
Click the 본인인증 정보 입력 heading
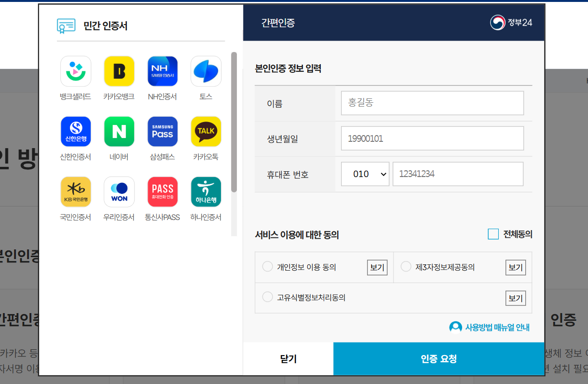[x=288, y=69]
